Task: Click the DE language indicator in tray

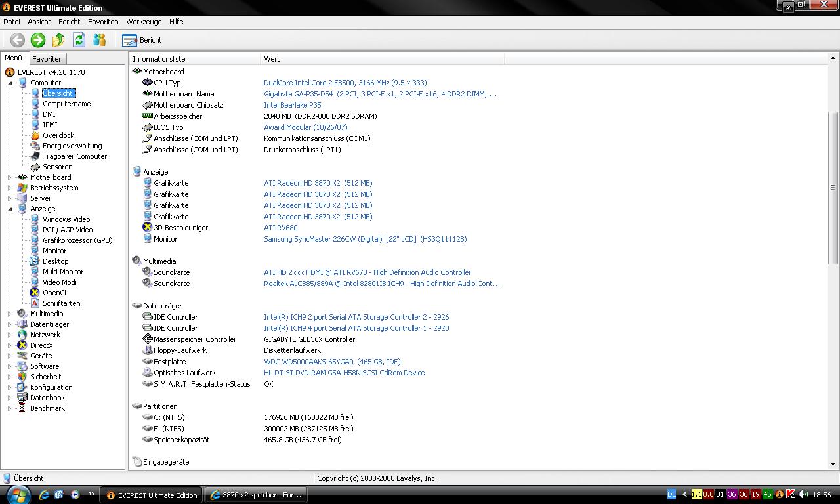Action: [x=671, y=495]
